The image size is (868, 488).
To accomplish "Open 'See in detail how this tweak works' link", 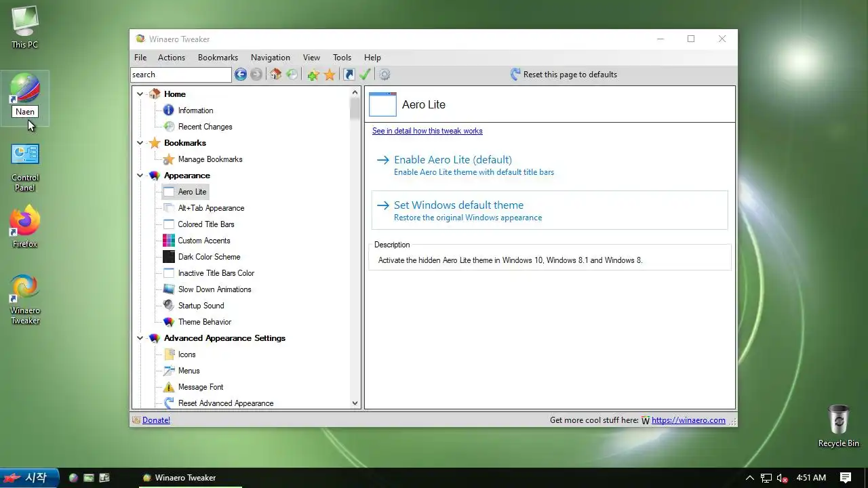I will pos(427,131).
